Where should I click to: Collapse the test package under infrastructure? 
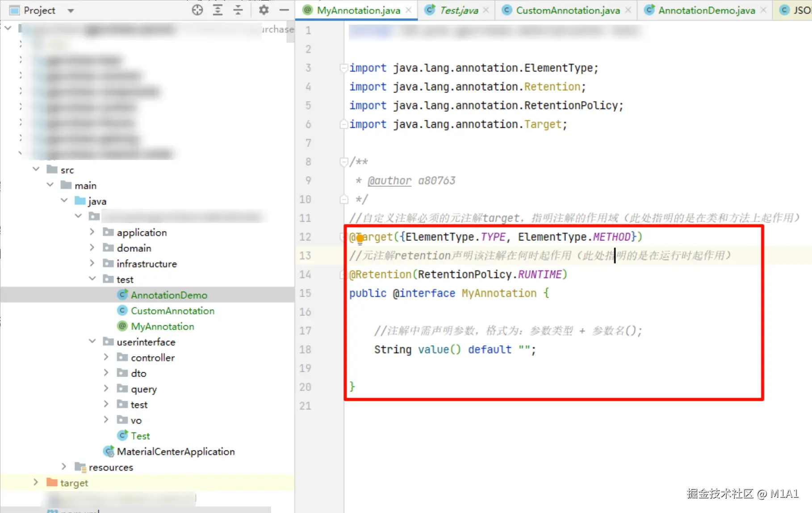coord(92,279)
